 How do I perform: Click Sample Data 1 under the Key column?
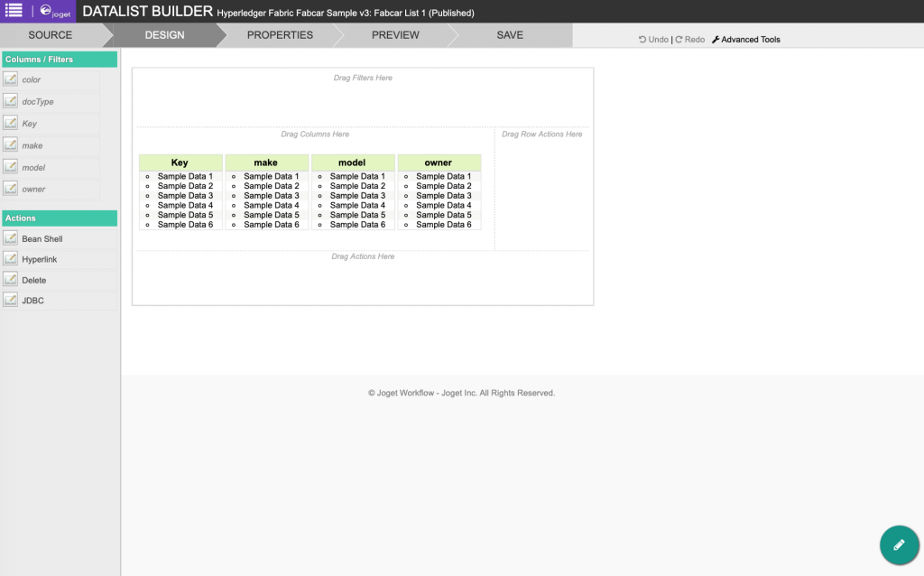pos(185,176)
